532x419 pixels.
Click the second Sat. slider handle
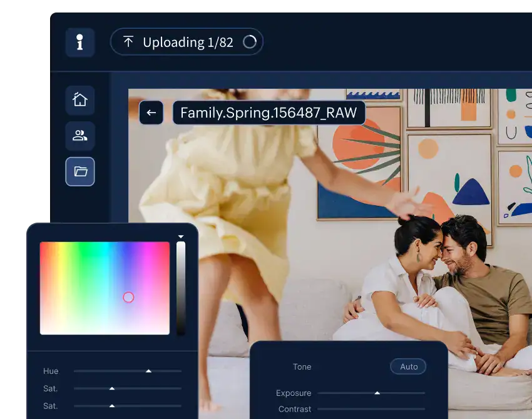point(112,406)
